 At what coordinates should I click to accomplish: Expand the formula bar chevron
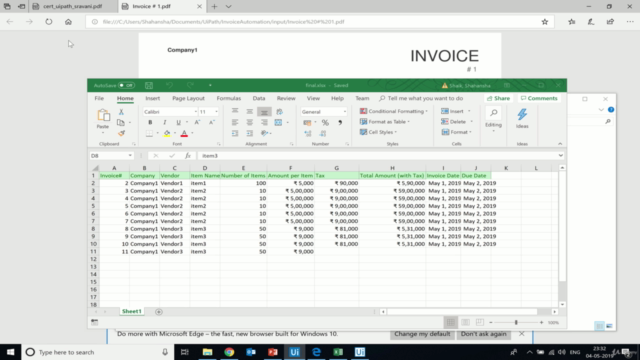coord(561,156)
